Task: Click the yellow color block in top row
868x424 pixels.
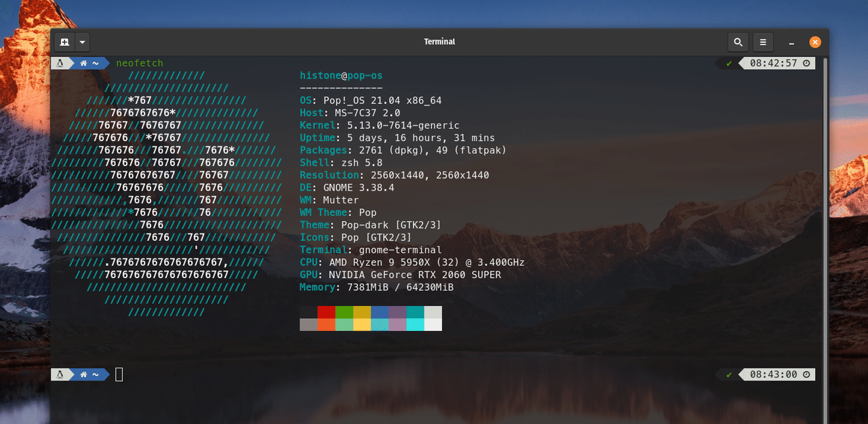Action: coord(361,312)
